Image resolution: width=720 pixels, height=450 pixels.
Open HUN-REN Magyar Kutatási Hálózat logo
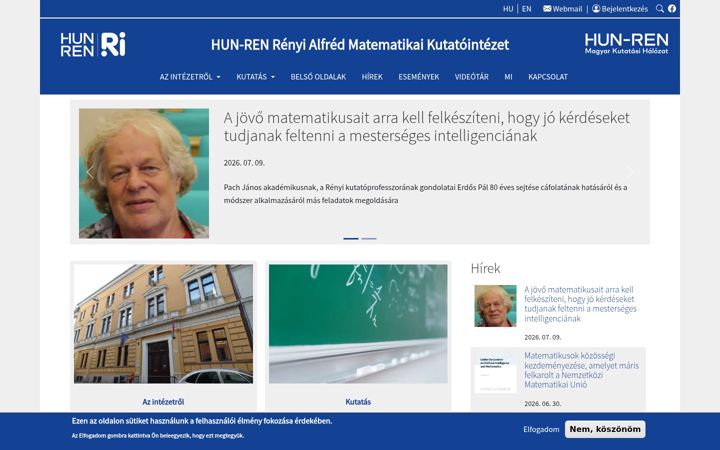(626, 44)
